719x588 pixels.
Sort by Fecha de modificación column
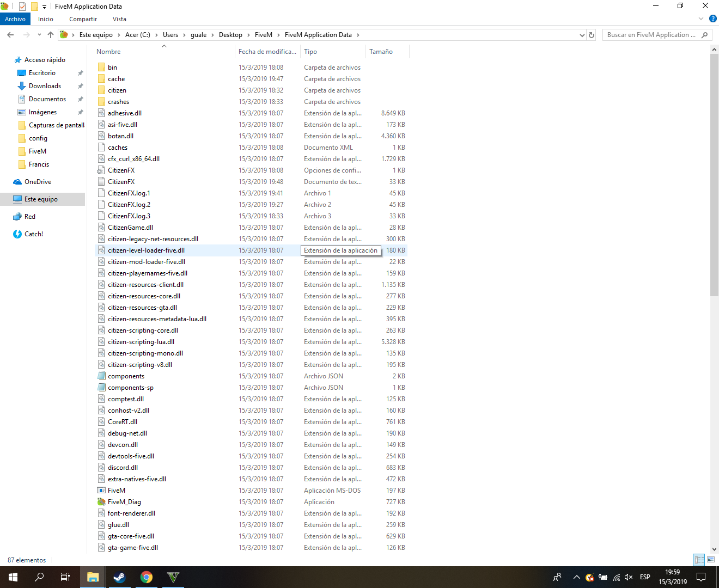click(267, 52)
